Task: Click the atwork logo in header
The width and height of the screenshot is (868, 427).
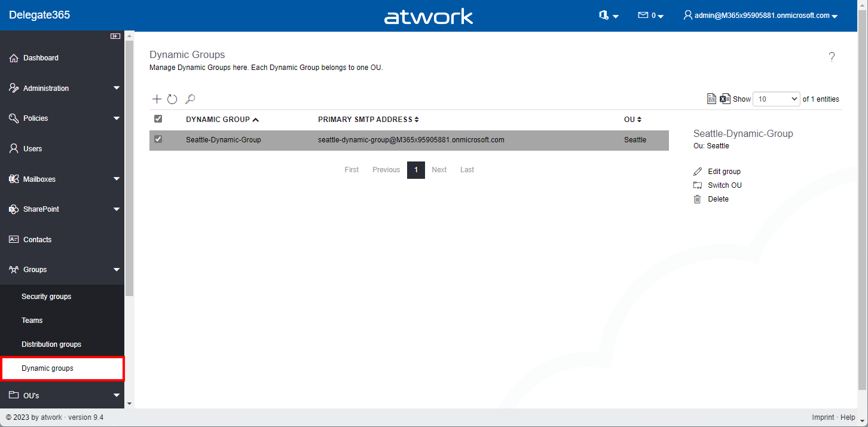Action: click(429, 16)
